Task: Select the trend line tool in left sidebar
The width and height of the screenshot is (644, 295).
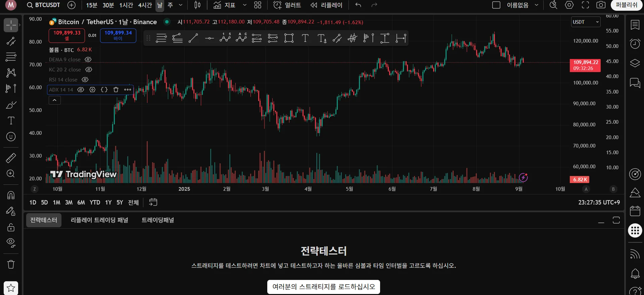Action: coord(11,41)
